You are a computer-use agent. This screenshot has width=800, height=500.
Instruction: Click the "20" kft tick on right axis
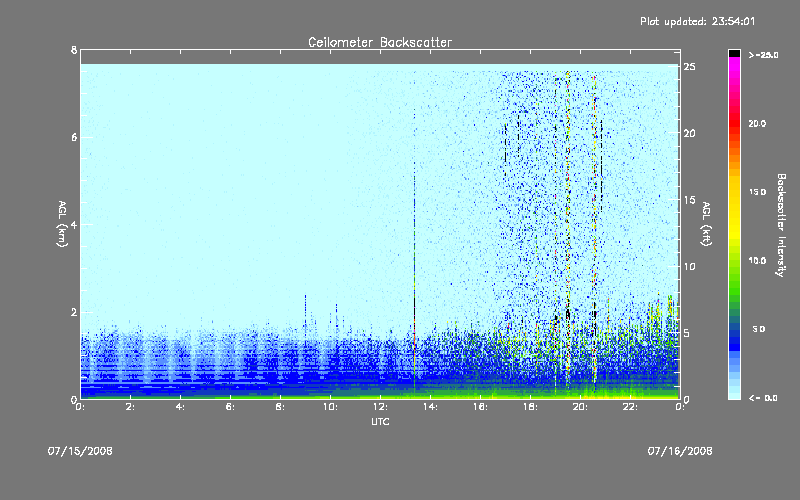coord(690,133)
